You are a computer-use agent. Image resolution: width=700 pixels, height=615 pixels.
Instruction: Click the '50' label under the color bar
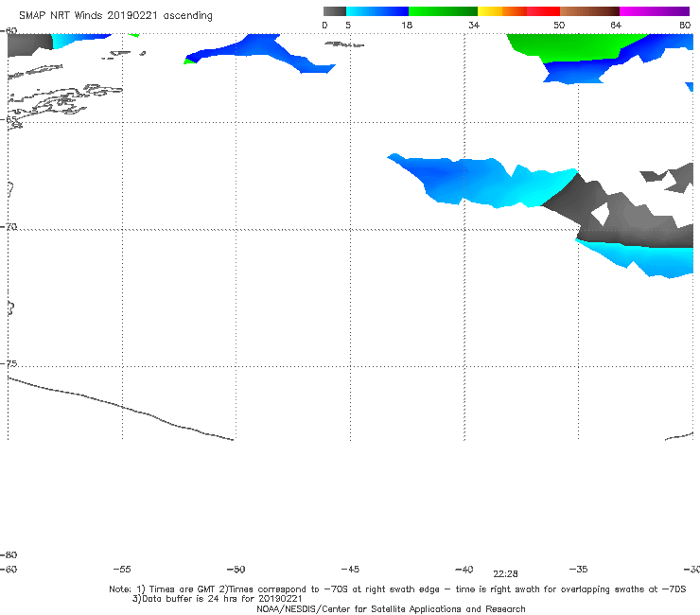coord(559,25)
